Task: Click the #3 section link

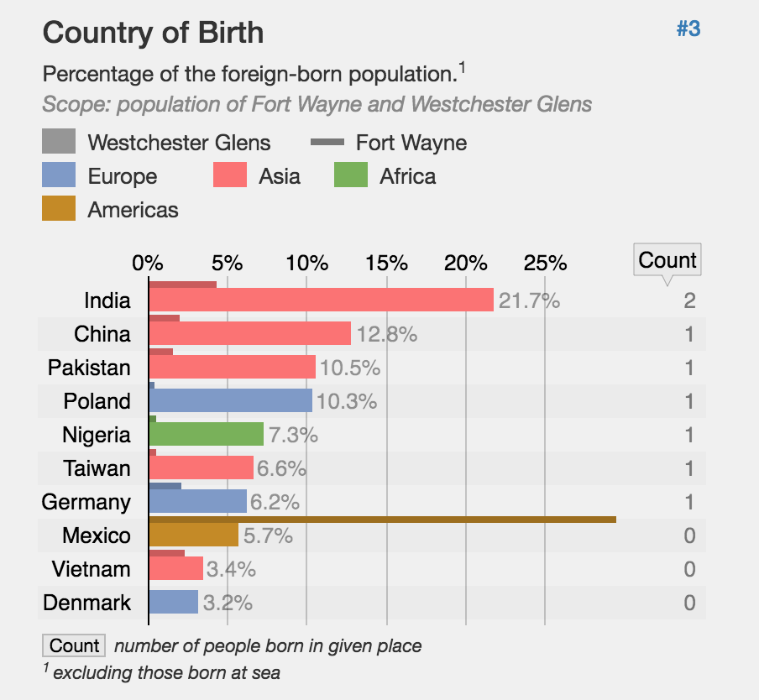Action: point(688,29)
